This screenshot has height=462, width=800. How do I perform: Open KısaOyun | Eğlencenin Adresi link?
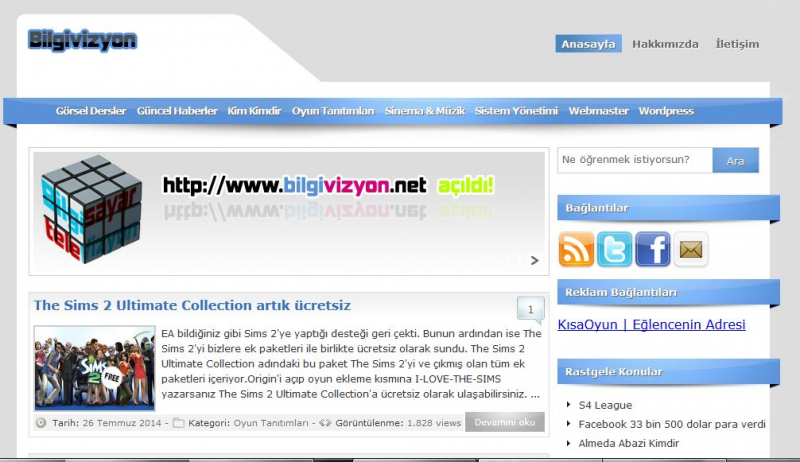tap(652, 324)
